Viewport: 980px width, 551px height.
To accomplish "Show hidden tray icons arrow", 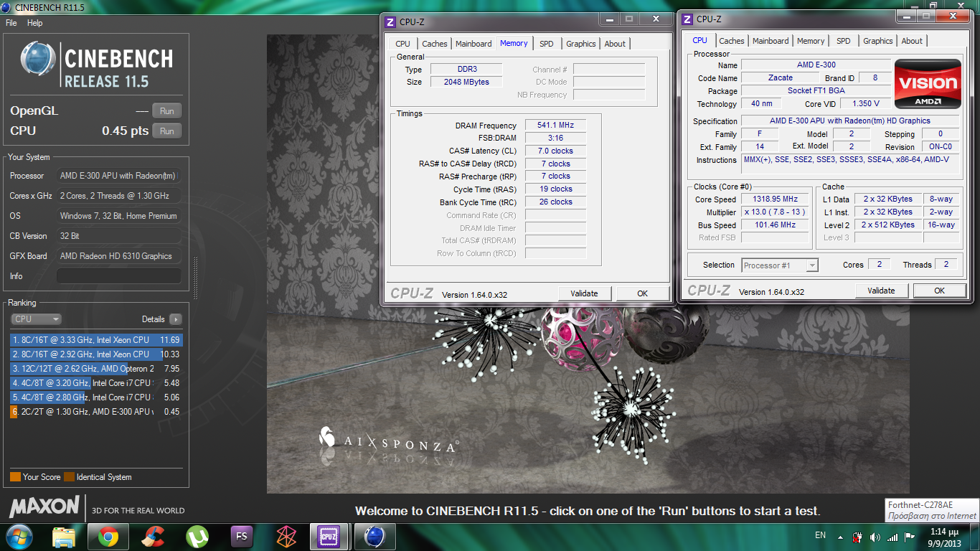I will 840,537.
